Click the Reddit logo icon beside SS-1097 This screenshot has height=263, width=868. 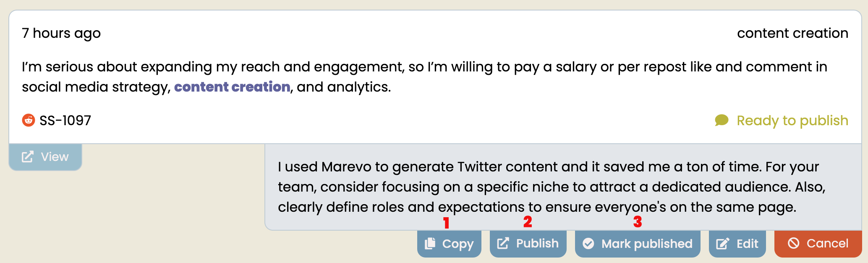click(28, 120)
